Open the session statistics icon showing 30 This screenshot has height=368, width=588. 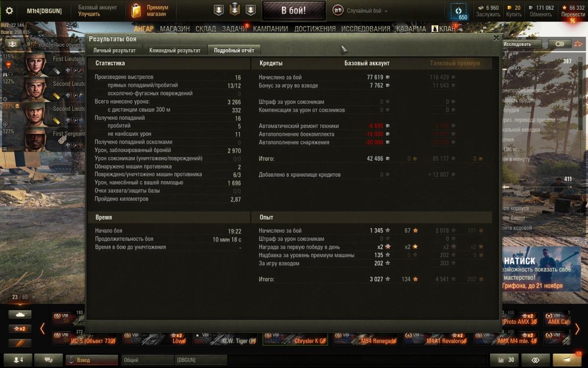click(x=505, y=360)
